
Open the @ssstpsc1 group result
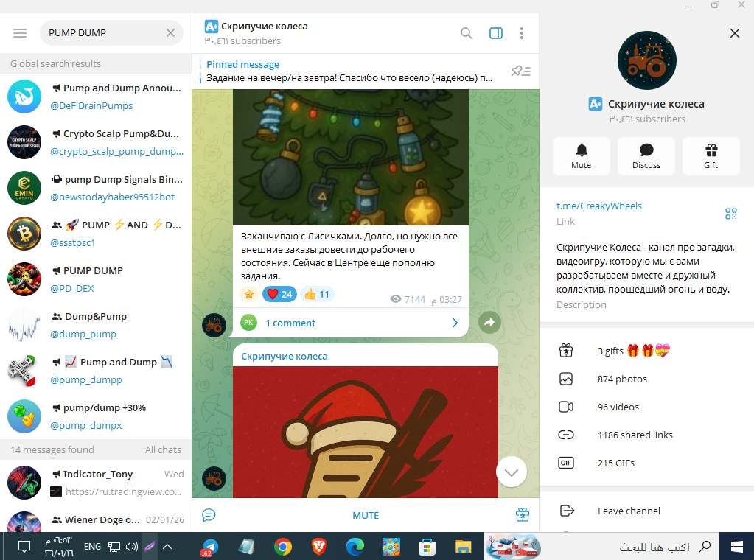tap(96, 234)
